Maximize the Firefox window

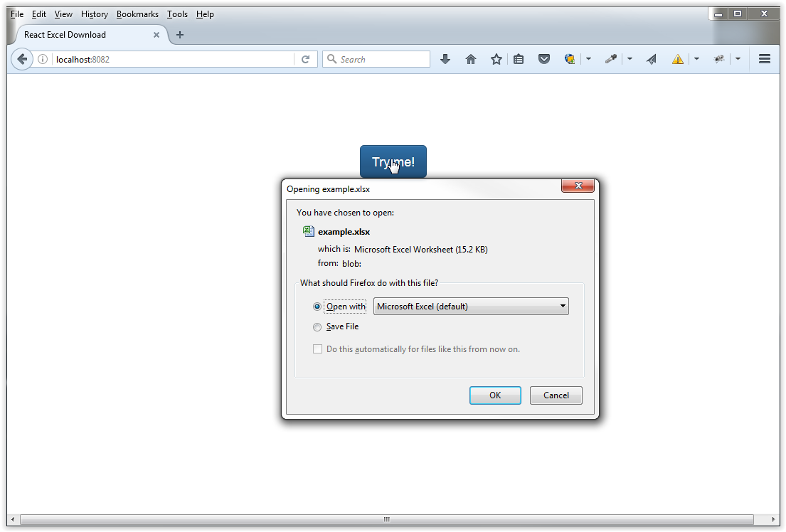coord(738,14)
